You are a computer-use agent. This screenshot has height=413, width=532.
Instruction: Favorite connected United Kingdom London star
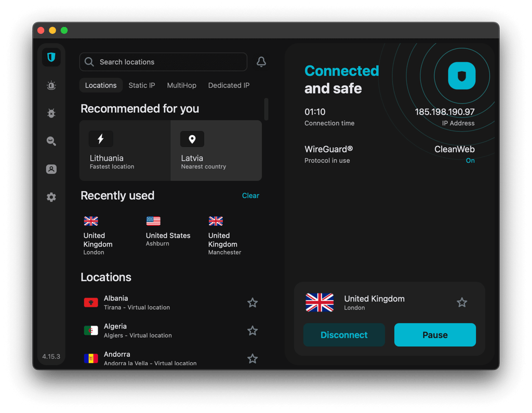[462, 302]
